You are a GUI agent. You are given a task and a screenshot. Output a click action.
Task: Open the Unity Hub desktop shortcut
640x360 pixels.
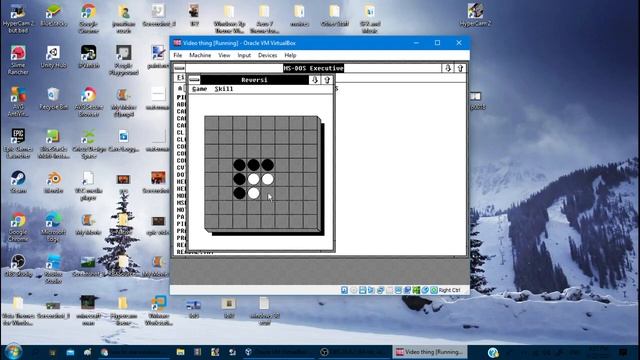[x=53, y=57]
